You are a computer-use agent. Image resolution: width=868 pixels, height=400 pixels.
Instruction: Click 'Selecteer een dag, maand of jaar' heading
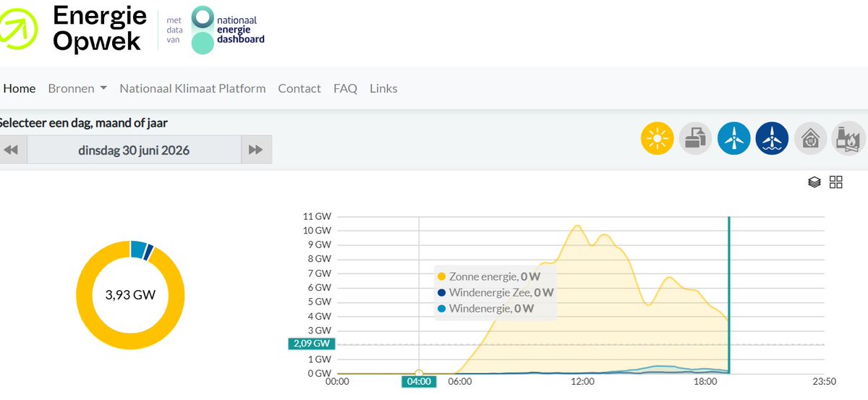(84, 123)
